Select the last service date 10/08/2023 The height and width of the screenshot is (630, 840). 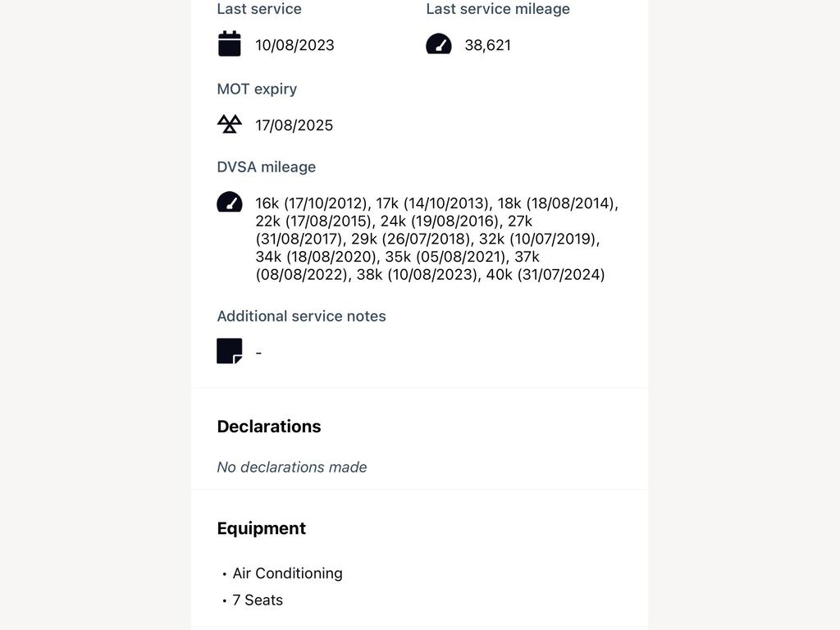pos(294,45)
